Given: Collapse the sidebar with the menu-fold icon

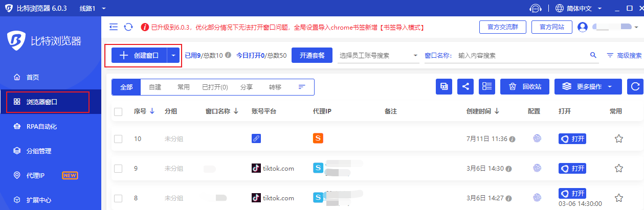Looking at the screenshot, I should click(x=114, y=27).
